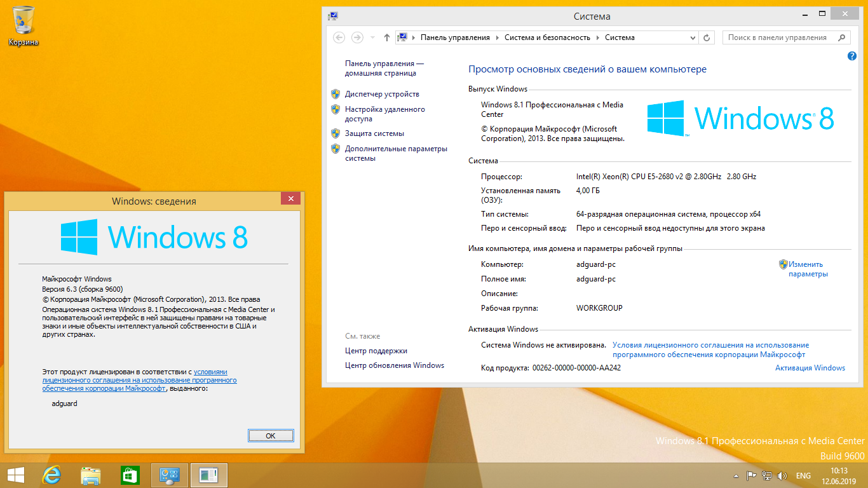Click the shield icon beside Защита системы

point(336,133)
